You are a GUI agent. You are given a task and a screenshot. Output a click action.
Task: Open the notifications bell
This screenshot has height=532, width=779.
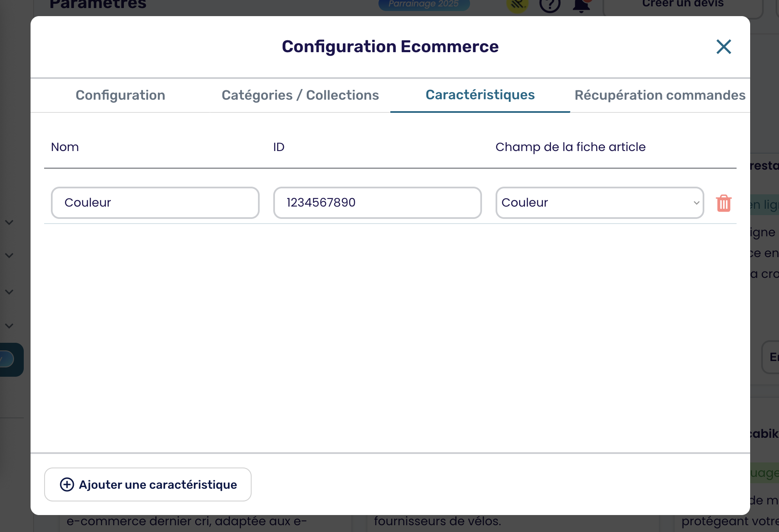[581, 5]
